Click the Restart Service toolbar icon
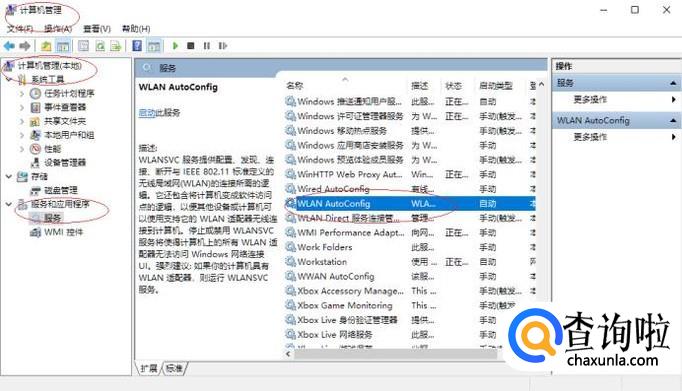Image resolution: width=682 pixels, height=391 pixels. click(x=223, y=46)
